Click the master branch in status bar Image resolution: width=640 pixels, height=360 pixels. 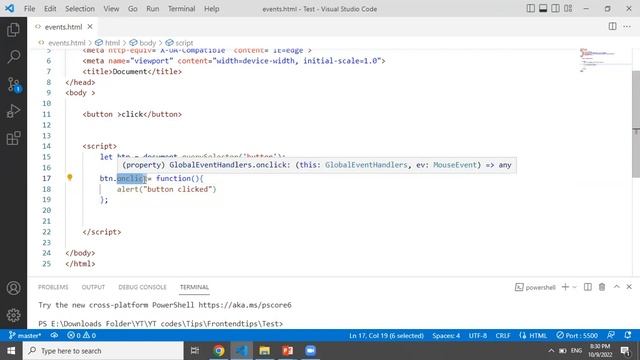pos(25,336)
